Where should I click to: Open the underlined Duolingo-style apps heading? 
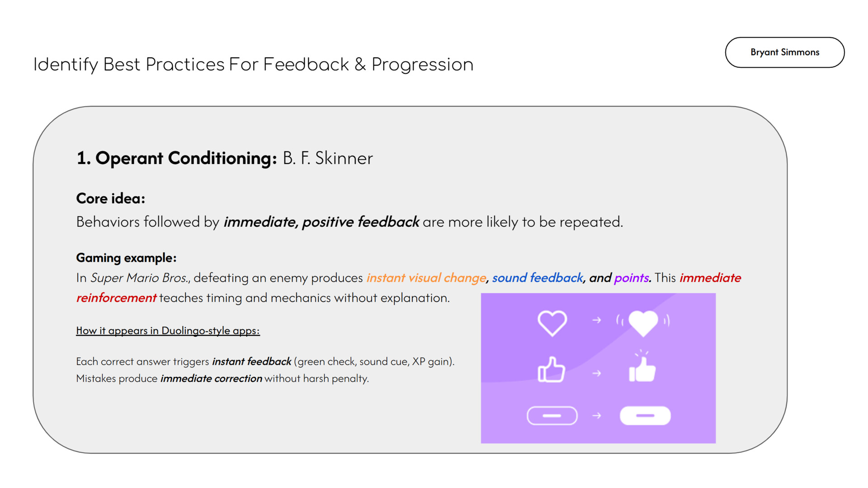[x=168, y=331]
